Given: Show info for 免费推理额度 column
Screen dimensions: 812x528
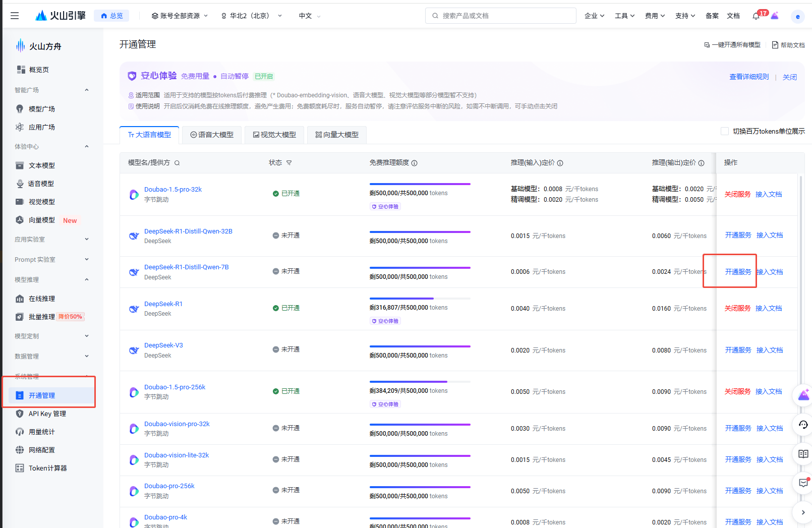Looking at the screenshot, I should click(x=415, y=163).
